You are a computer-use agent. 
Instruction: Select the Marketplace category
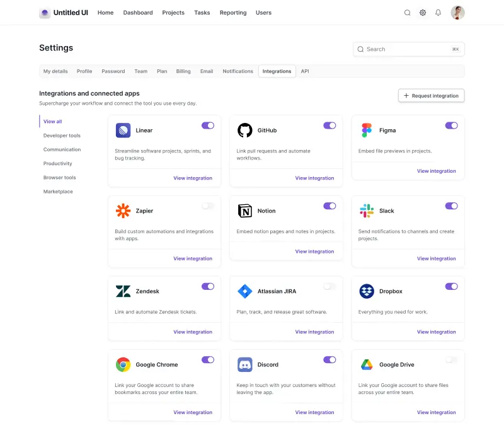pyautogui.click(x=57, y=191)
